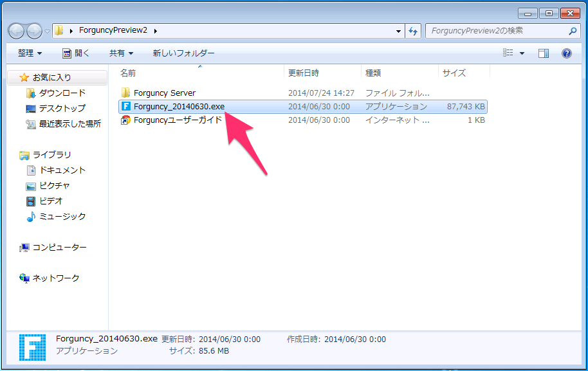Click the アプリケーション type cell in file list
Image resolution: width=588 pixels, height=371 pixels.
point(396,107)
